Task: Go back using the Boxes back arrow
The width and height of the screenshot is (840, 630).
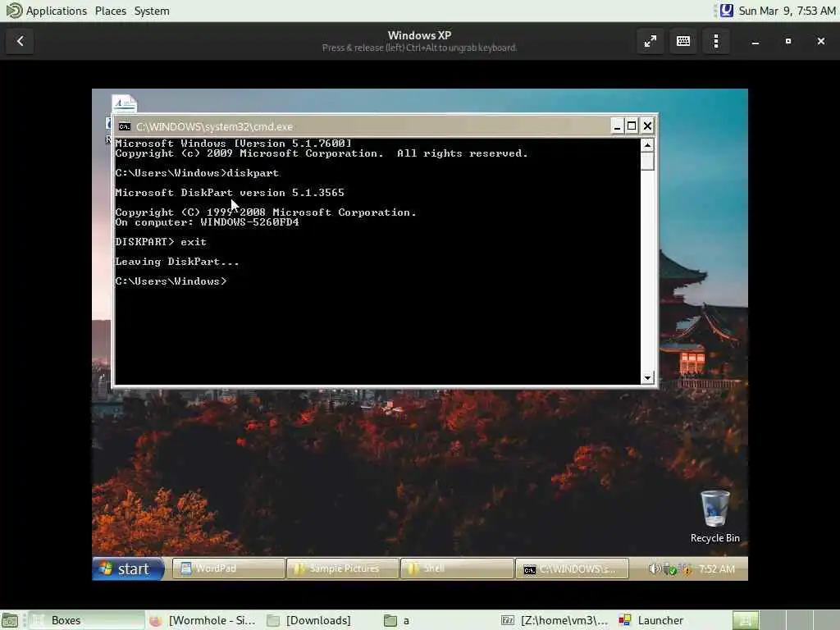Action: tap(21, 41)
